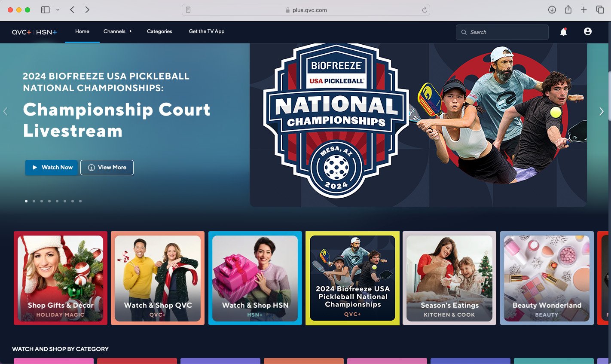This screenshot has width=611, height=364.
Task: Go to the Home tab
Action: (x=82, y=31)
